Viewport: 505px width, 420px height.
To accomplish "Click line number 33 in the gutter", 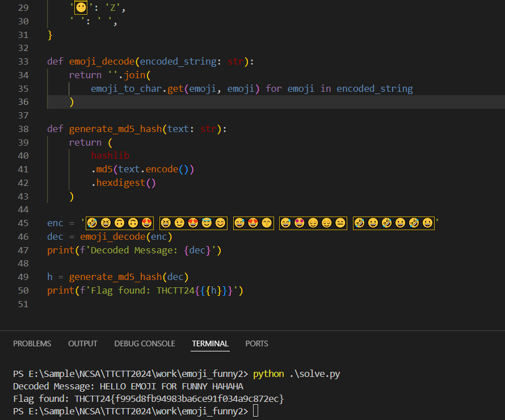I will 23,61.
